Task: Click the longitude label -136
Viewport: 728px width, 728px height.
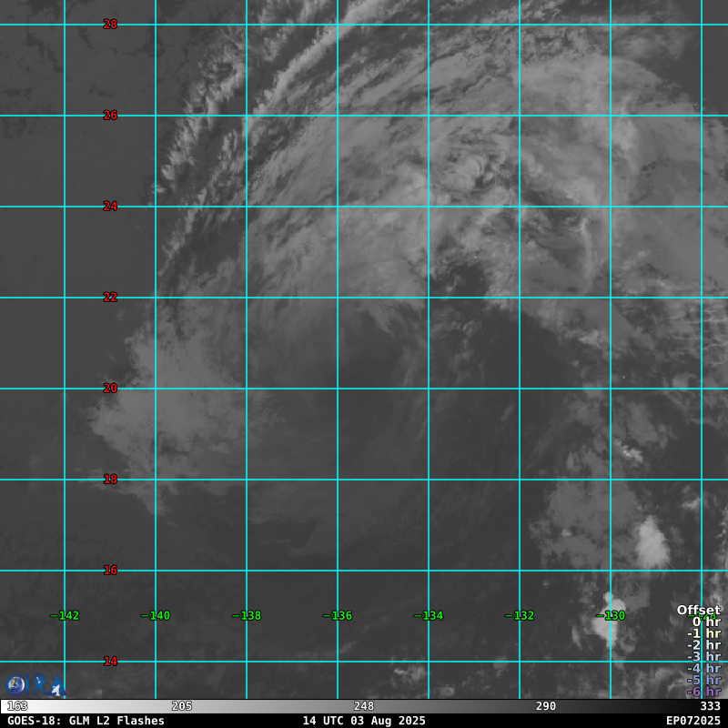Action: pyautogui.click(x=338, y=616)
